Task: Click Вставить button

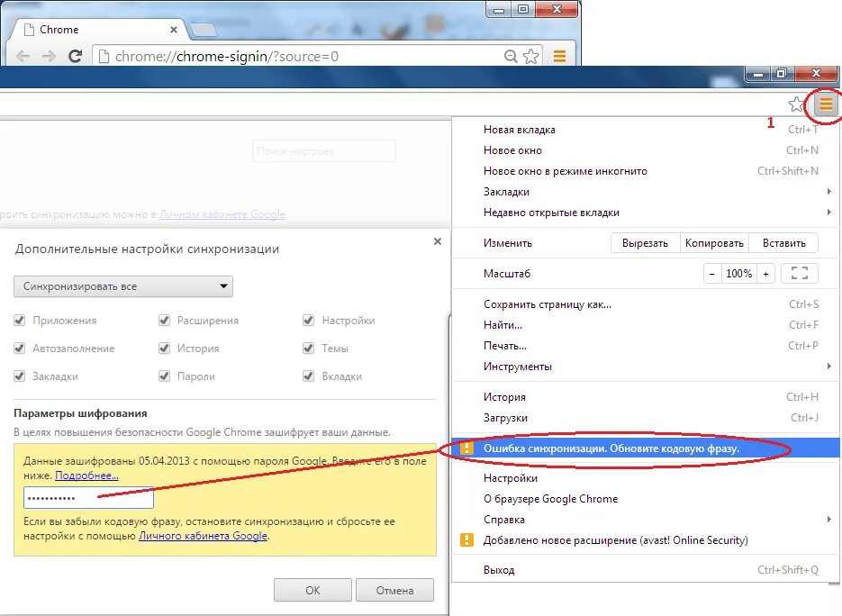Action: pyautogui.click(x=784, y=243)
